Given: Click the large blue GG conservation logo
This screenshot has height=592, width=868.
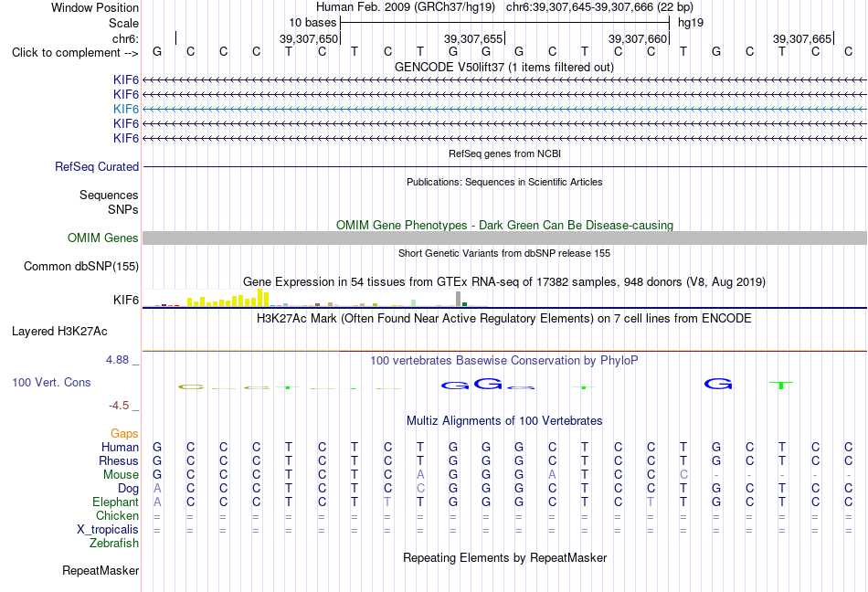Looking at the screenshot, I should 472,384.
